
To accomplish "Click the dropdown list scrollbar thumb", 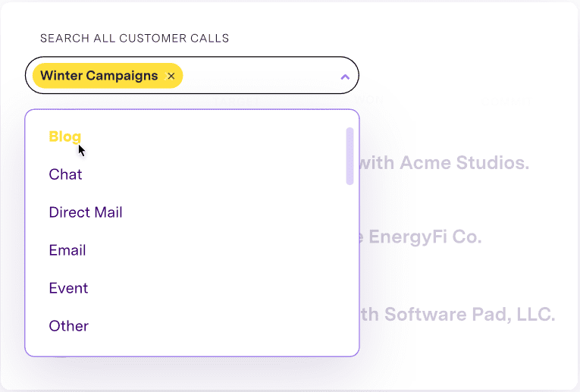I will 350,155.
